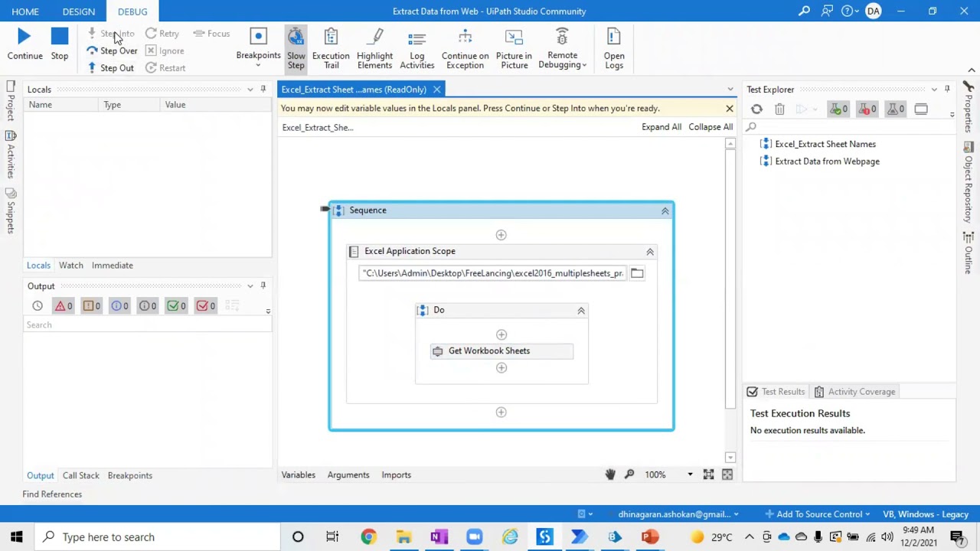The image size is (980, 551).
Task: Open Locals panel options chevron
Action: coord(250,90)
